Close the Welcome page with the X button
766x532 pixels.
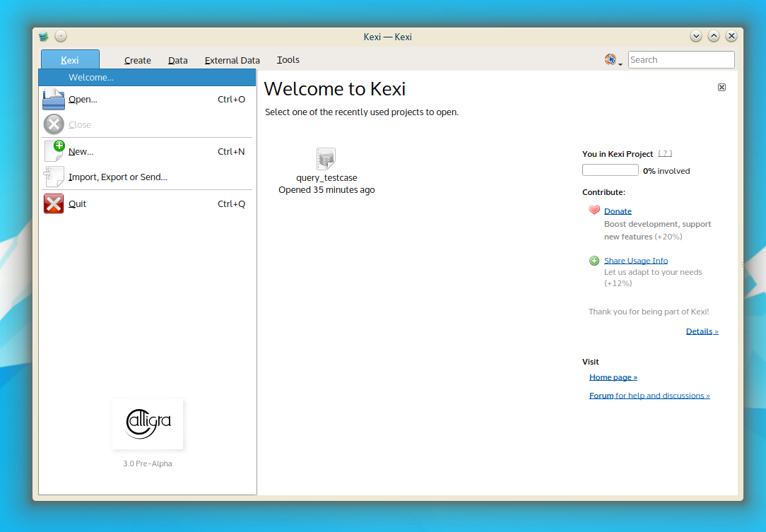[721, 87]
